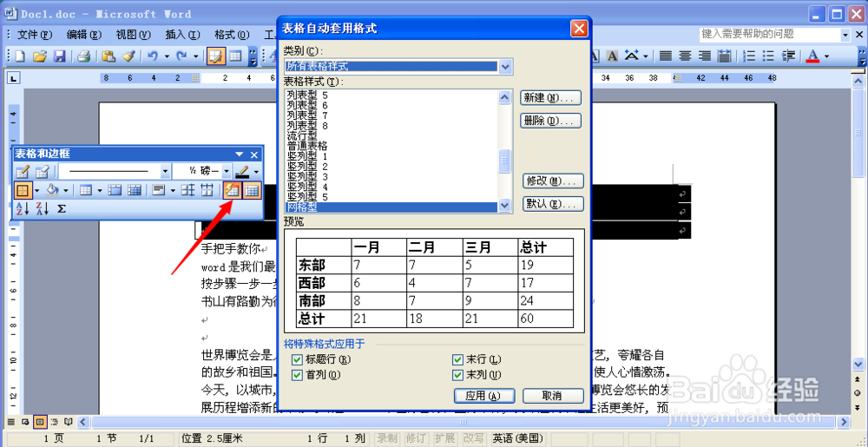This screenshot has width=868, height=447.
Task: Click the AutoSum sigma icon
Action: click(62, 208)
